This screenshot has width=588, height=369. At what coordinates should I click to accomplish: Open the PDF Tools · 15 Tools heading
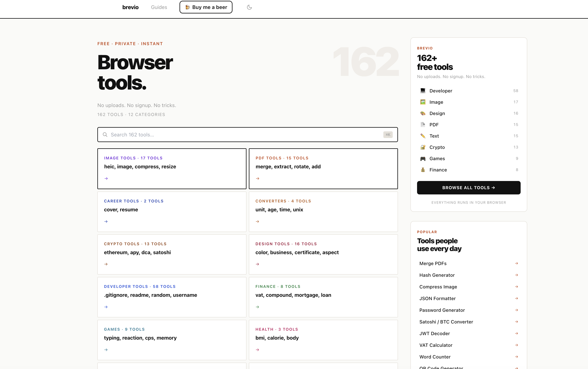click(x=282, y=158)
